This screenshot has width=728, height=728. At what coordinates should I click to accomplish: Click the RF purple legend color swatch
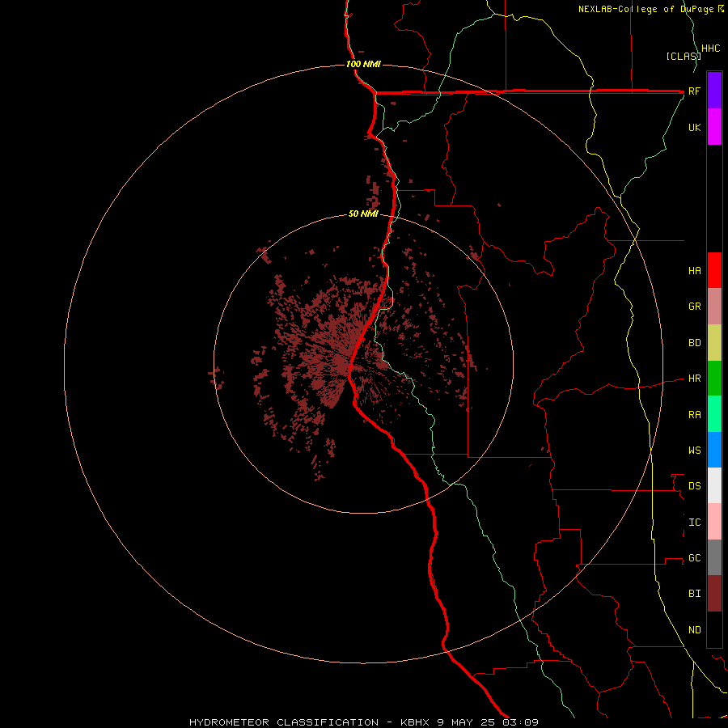tap(714, 91)
